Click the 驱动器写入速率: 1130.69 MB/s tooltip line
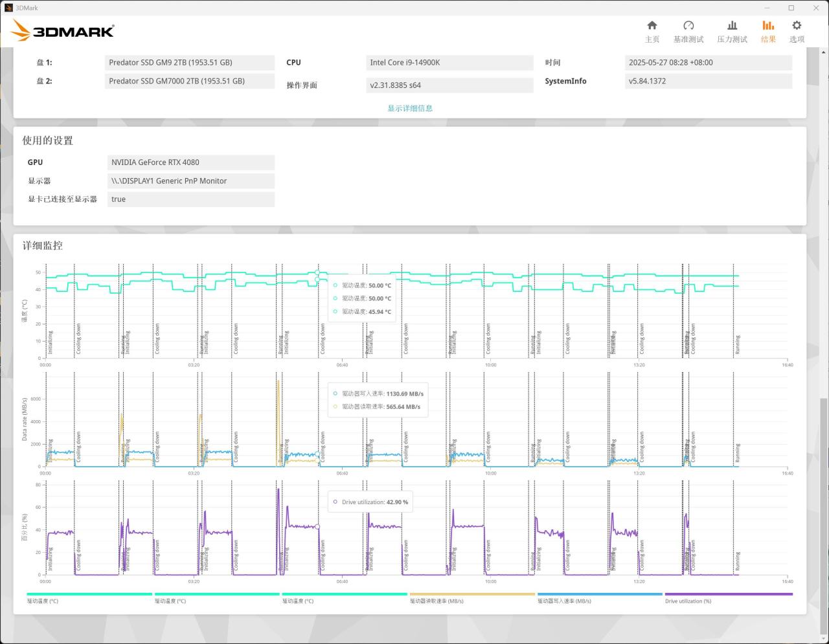This screenshot has height=644, width=829. click(x=378, y=394)
